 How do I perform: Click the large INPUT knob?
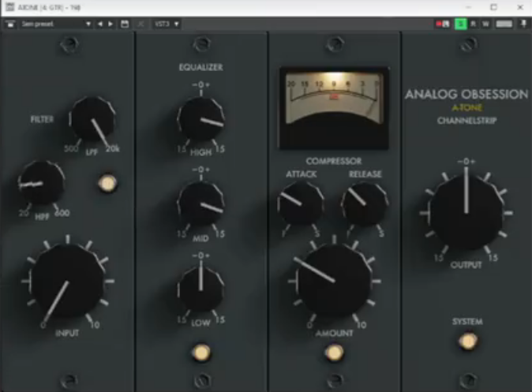click(68, 282)
